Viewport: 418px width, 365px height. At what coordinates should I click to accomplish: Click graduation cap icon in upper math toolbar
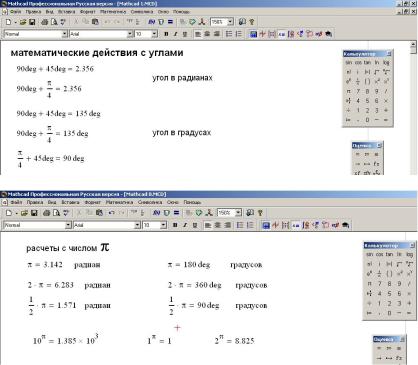click(328, 34)
